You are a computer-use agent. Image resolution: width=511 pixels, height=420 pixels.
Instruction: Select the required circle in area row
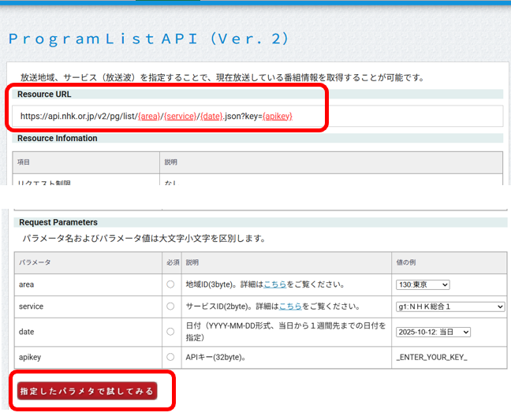pos(170,284)
